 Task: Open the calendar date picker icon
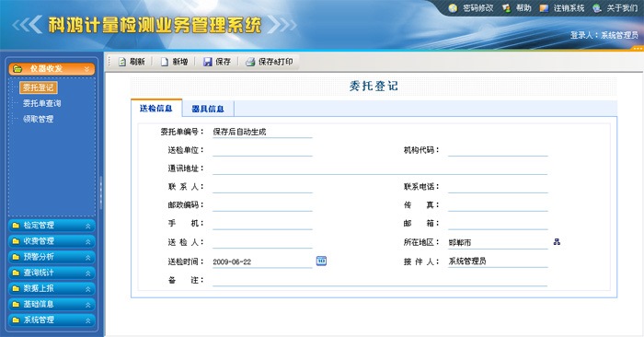coord(321,261)
